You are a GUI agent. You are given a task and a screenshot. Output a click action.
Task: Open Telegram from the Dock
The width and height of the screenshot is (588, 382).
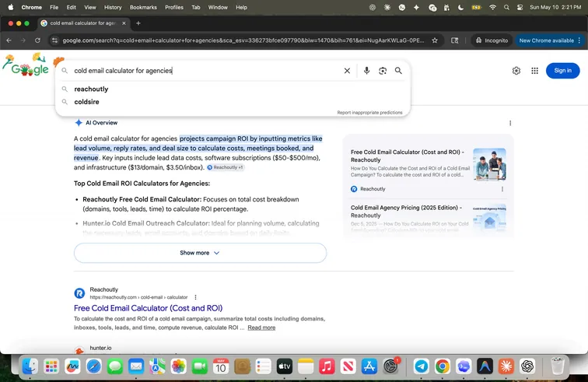click(421, 366)
